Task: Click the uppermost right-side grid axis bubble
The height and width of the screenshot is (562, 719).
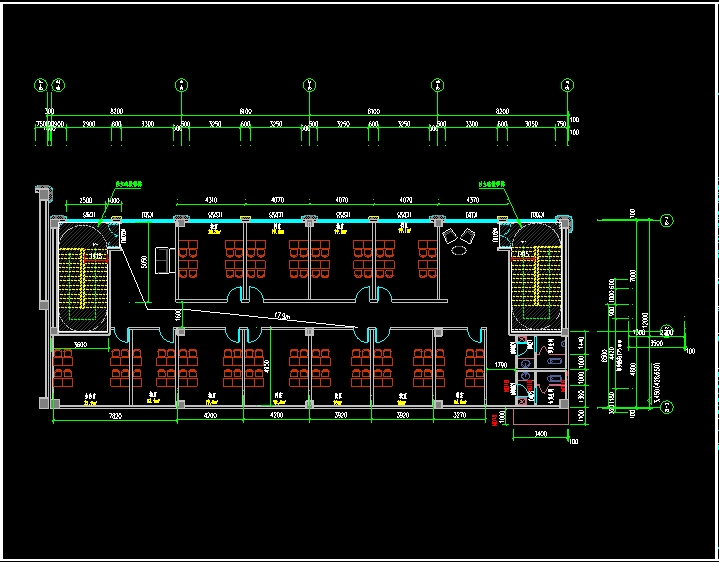Action: [666, 218]
